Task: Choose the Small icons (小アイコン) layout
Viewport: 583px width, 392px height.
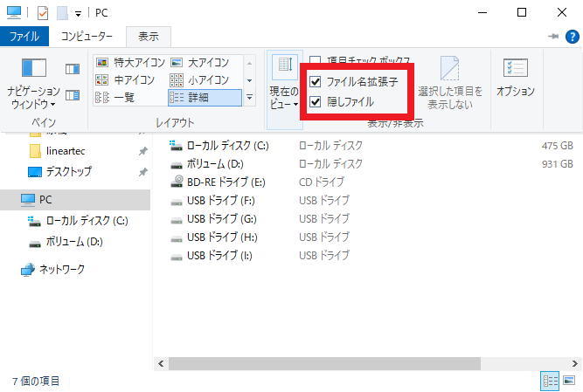Action: (x=200, y=80)
